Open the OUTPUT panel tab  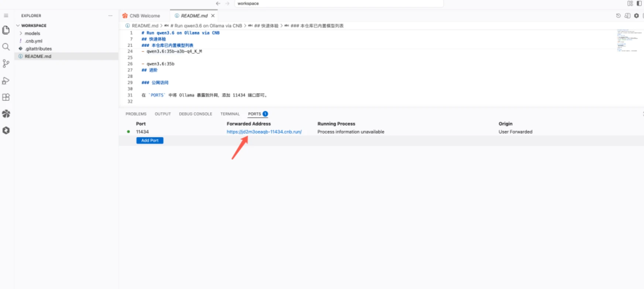click(162, 114)
